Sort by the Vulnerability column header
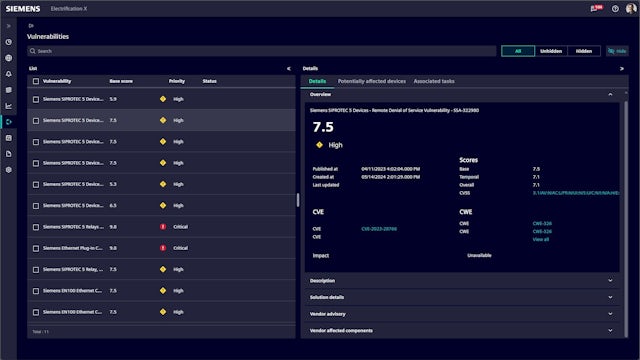Screen dimensions: 640x360 [57, 81]
